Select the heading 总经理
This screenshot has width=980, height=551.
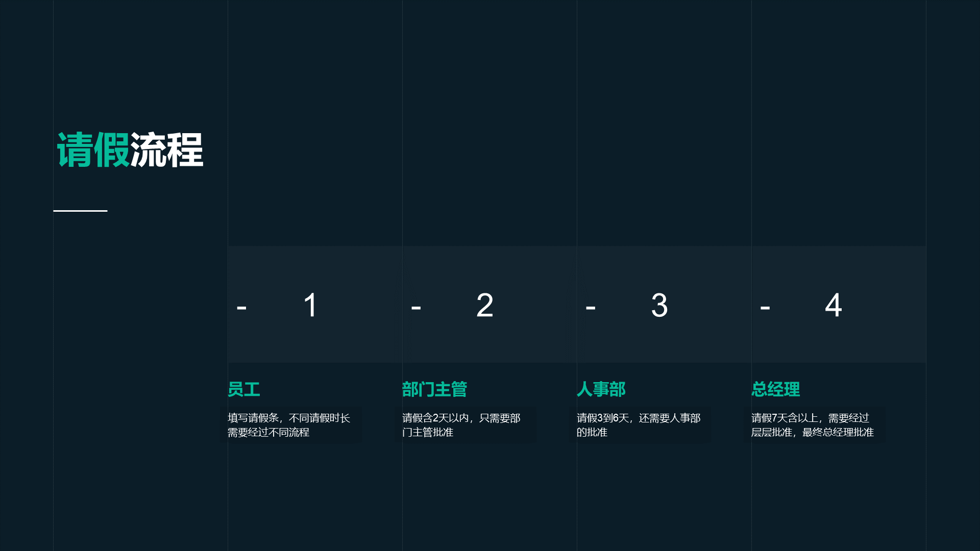click(x=776, y=389)
